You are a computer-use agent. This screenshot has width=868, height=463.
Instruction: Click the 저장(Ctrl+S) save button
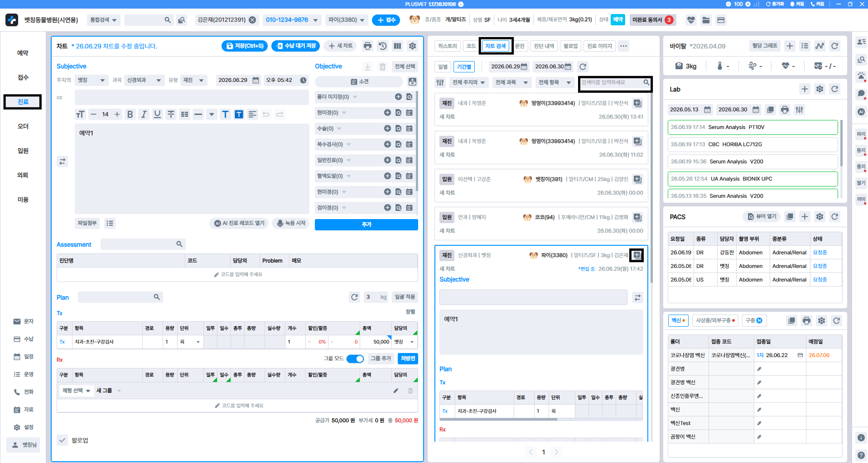point(245,46)
